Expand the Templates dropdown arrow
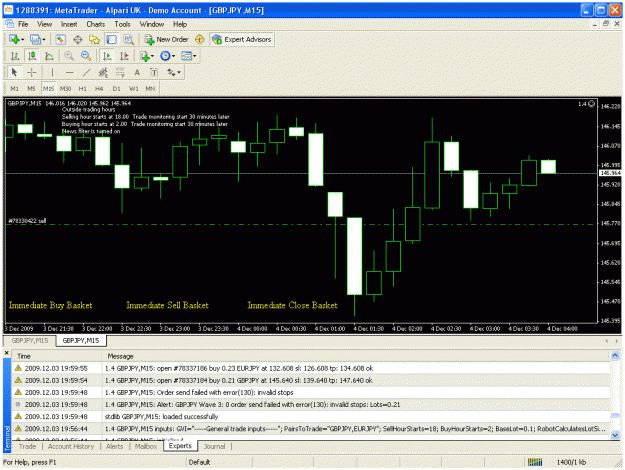 pyautogui.click(x=194, y=56)
